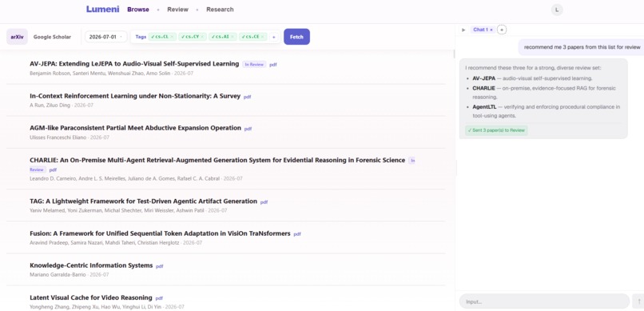Open pdf for TAG framework paper

(x=264, y=202)
